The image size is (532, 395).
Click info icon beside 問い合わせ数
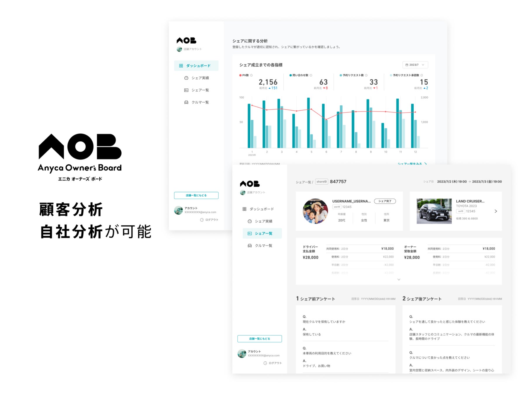tap(311, 75)
